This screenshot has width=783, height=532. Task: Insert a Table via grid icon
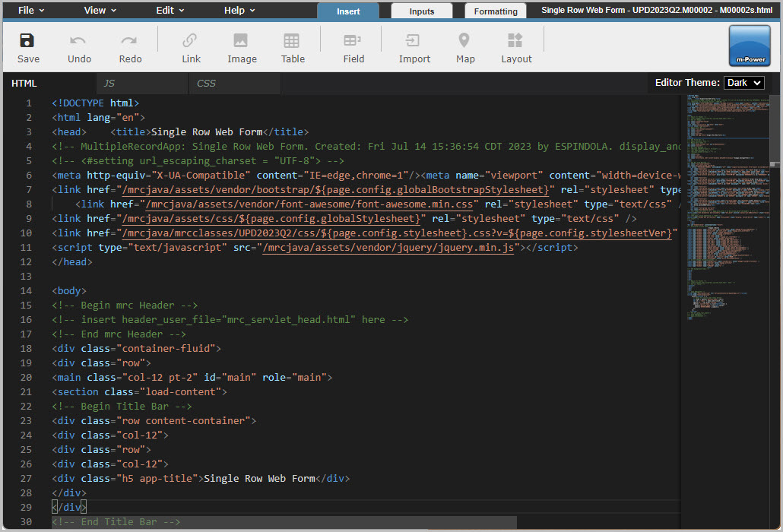pyautogui.click(x=292, y=40)
